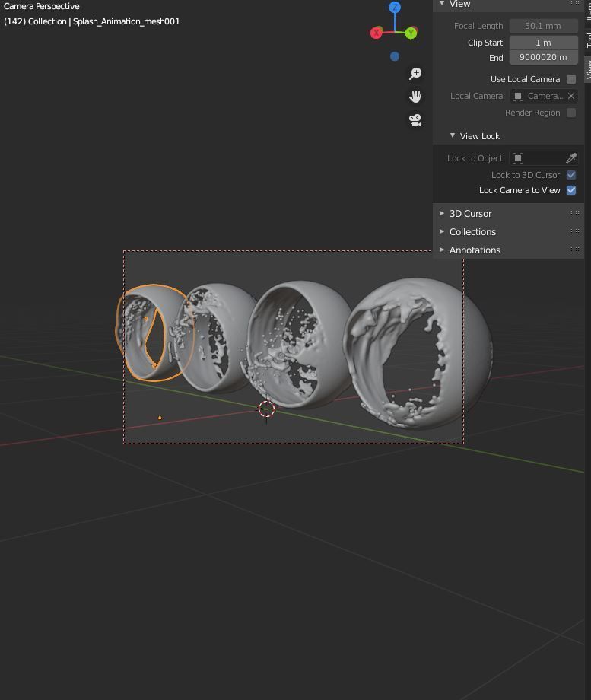Click the negative Z axis gizmo dot
Screen dimensions: 591x700
click(x=395, y=56)
